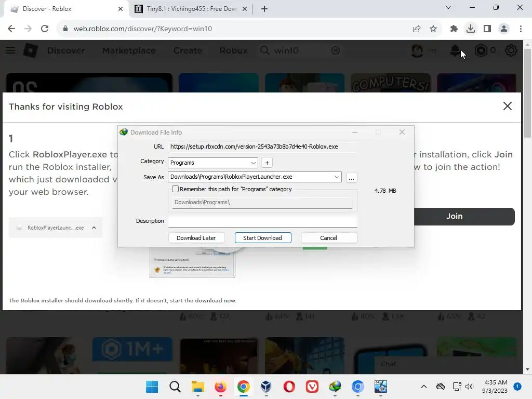Show hidden system tray icons
Viewport: 532px width, 399px height.
pos(424,387)
